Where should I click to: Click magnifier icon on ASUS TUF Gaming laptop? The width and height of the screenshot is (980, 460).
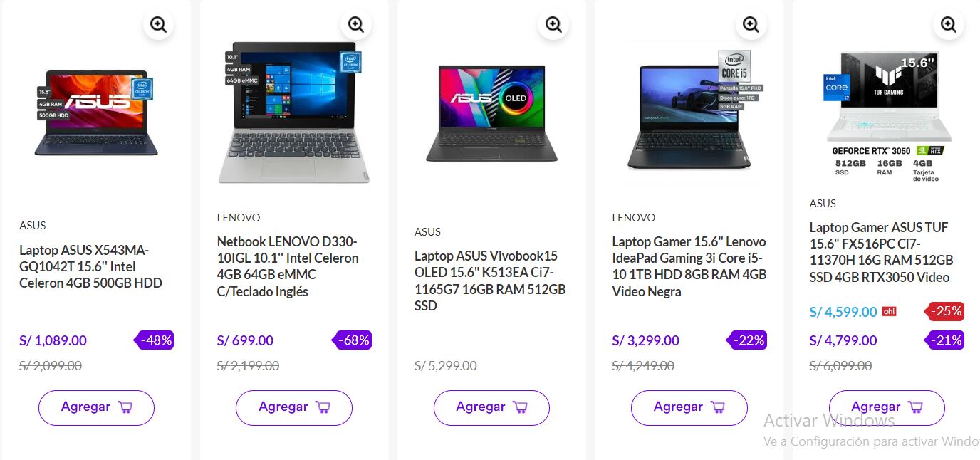click(x=949, y=25)
